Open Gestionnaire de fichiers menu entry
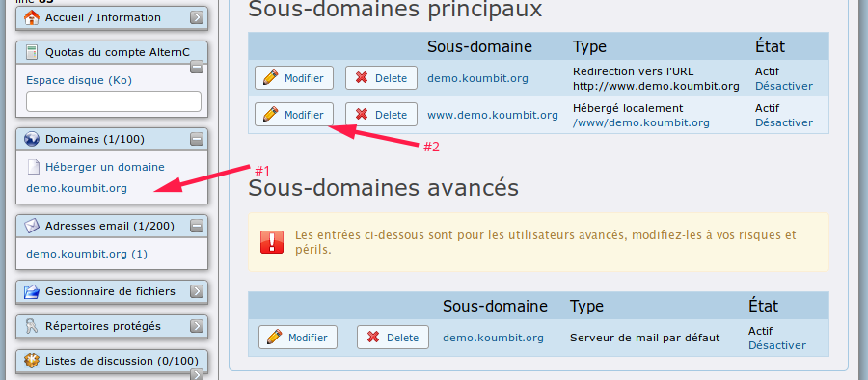The width and height of the screenshot is (868, 380). [x=110, y=291]
